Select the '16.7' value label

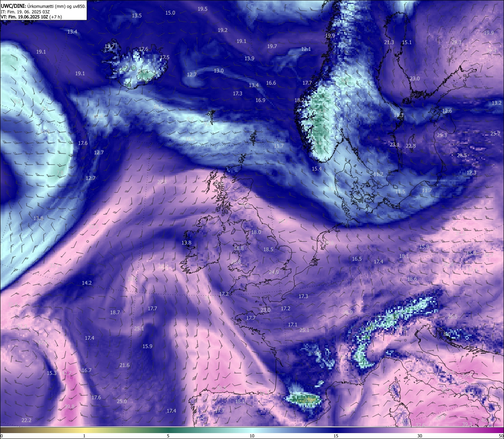(87, 370)
